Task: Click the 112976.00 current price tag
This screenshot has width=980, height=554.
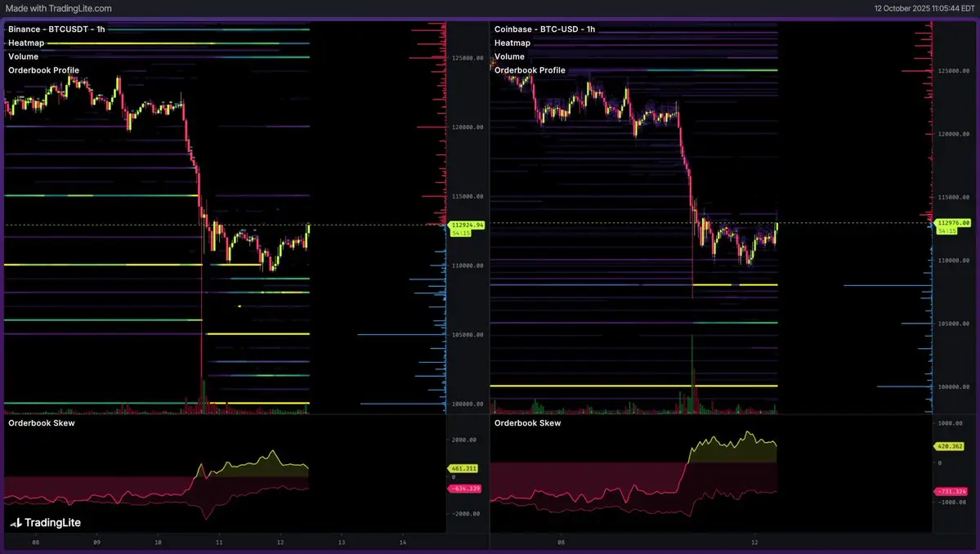Action: pos(953,223)
